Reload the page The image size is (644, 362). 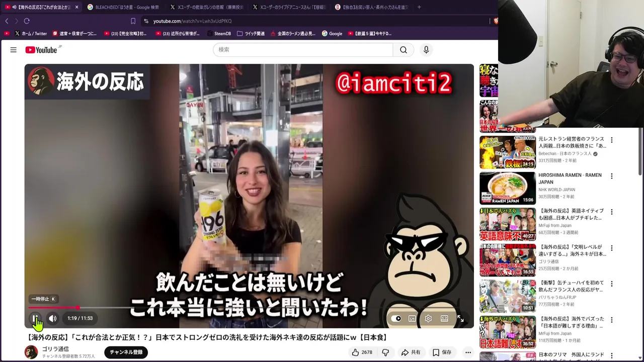click(27, 21)
